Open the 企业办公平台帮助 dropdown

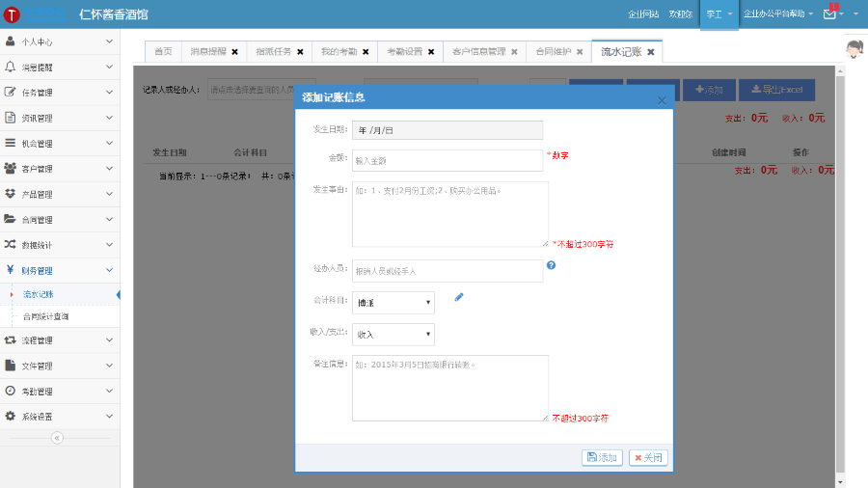click(x=778, y=14)
